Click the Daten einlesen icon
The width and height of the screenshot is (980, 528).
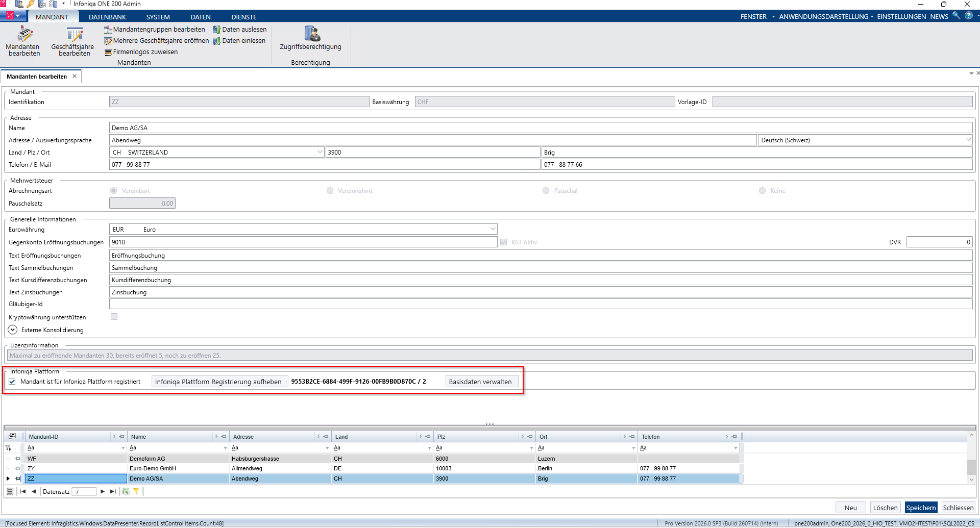[217, 41]
